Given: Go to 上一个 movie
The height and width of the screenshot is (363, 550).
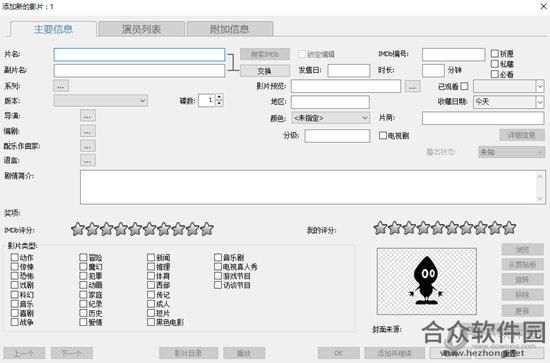Looking at the screenshot, I should click(24, 353).
